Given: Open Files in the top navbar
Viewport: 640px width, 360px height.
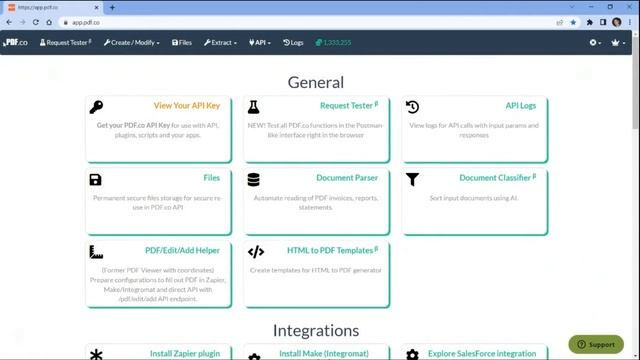Looking at the screenshot, I should (182, 42).
